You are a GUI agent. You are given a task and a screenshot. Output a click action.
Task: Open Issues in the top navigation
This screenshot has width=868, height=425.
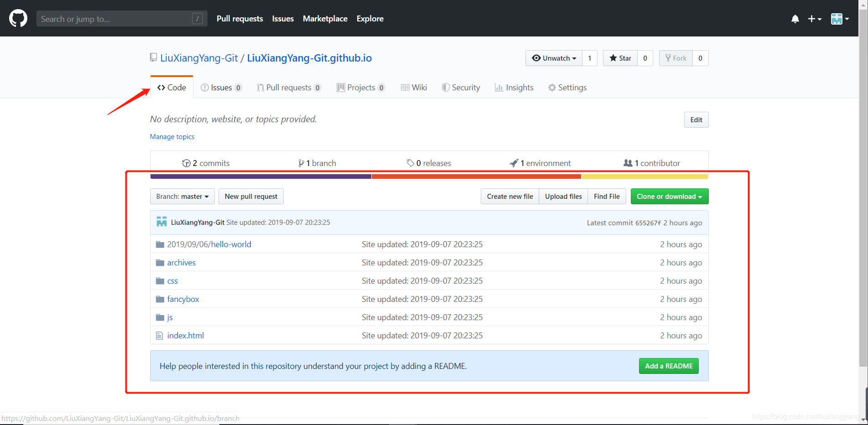coord(283,19)
